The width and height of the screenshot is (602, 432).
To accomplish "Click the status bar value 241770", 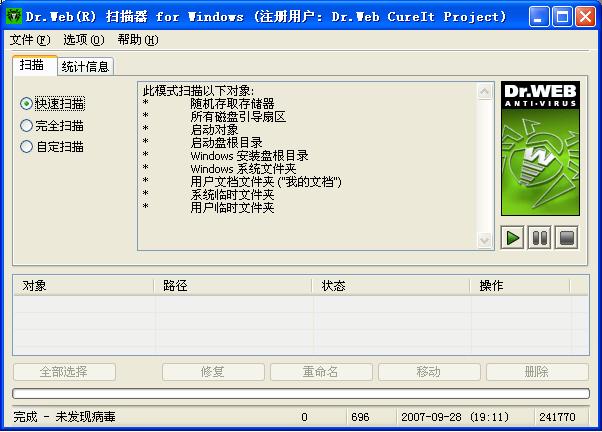I will [557, 417].
